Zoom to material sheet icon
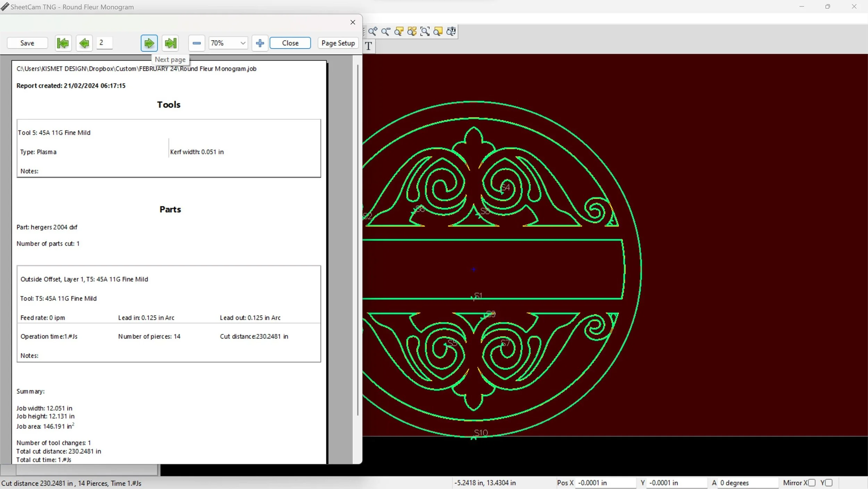The width and height of the screenshot is (868, 489). tap(438, 32)
